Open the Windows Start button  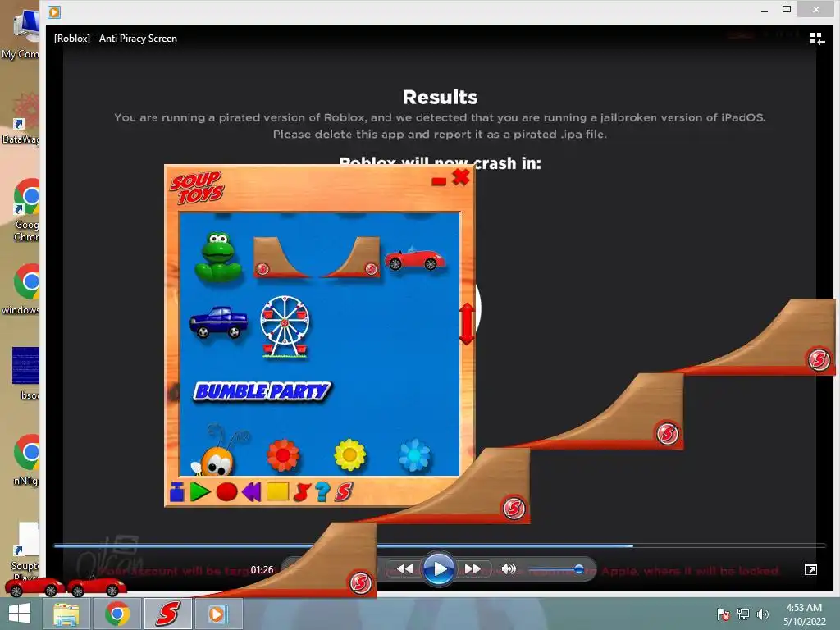coord(20,614)
